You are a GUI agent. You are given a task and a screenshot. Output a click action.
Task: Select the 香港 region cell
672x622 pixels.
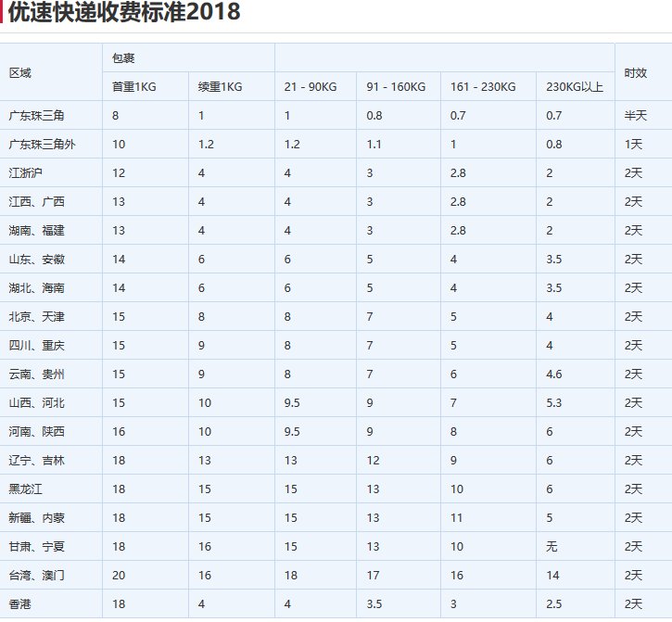tap(20, 604)
